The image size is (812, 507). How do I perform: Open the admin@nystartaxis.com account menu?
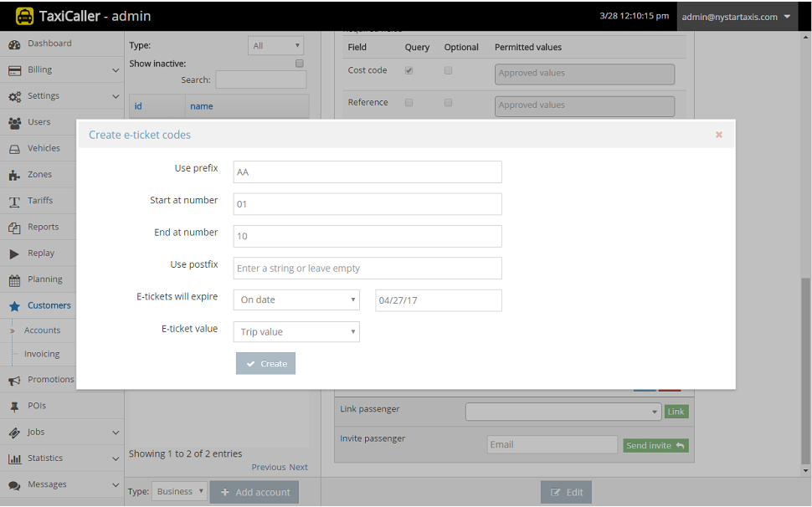click(x=732, y=16)
